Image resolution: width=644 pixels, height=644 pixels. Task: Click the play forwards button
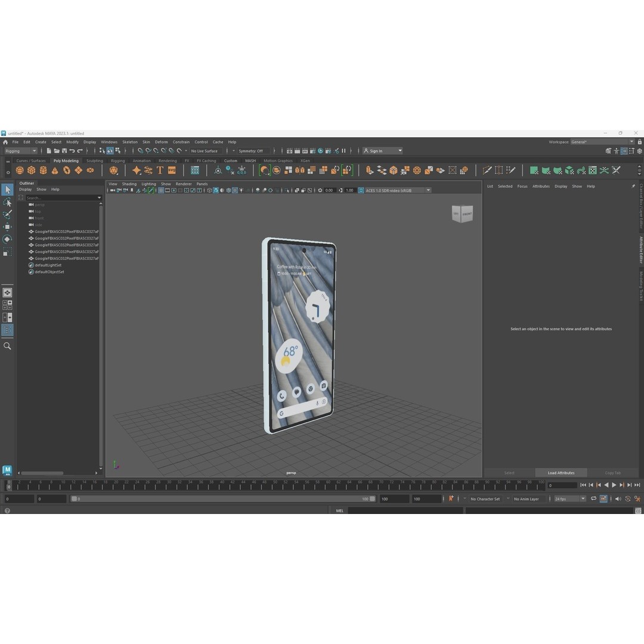pyautogui.click(x=614, y=485)
